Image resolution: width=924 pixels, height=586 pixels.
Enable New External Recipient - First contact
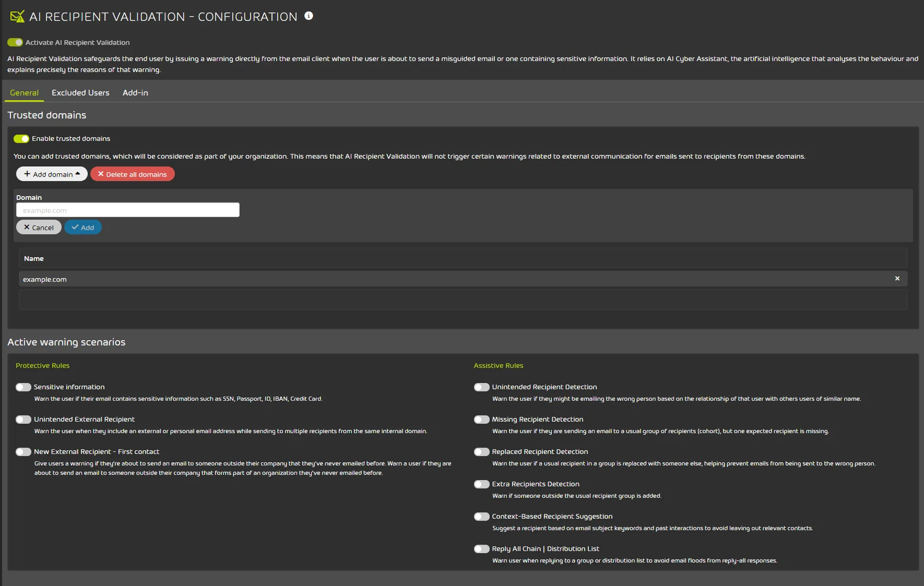click(23, 452)
